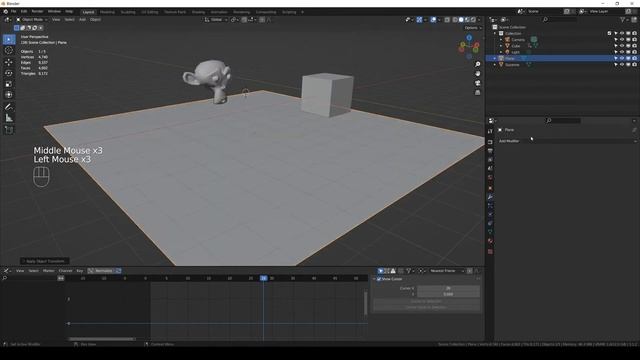Click the graph editor horizontal scrollbar
The width and height of the screenshot is (640, 360).
[x=102, y=339]
